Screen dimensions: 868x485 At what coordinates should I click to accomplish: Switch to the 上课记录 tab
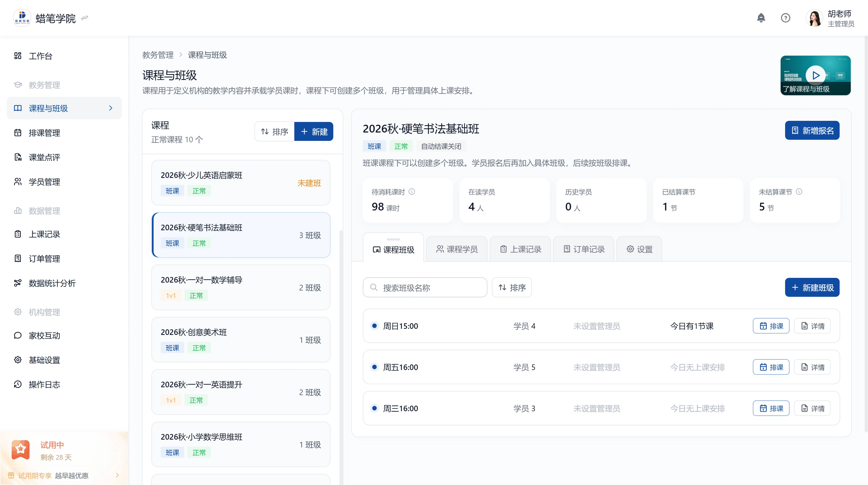520,249
